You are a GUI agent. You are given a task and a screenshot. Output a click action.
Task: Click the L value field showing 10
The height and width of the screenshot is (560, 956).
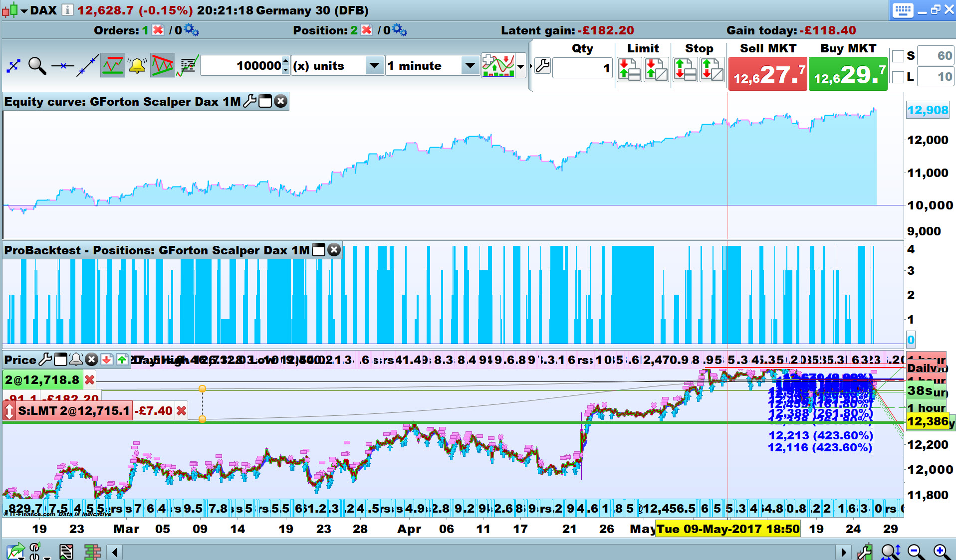936,76
